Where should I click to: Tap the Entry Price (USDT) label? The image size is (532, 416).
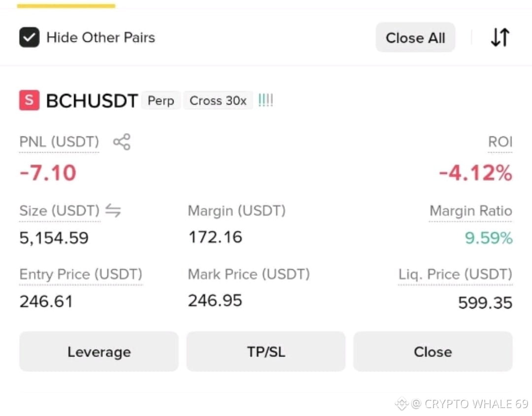tap(81, 274)
